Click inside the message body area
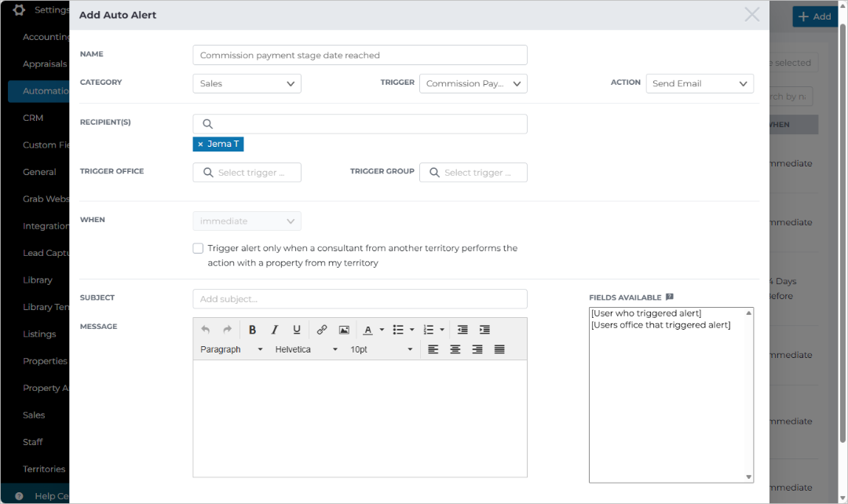848x504 pixels. pyautogui.click(x=360, y=418)
